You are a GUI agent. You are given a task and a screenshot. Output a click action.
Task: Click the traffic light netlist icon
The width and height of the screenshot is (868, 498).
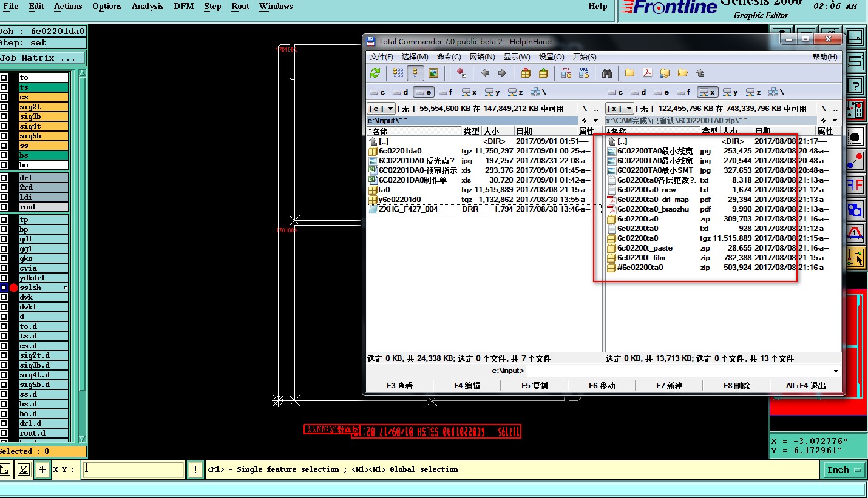pos(855,110)
